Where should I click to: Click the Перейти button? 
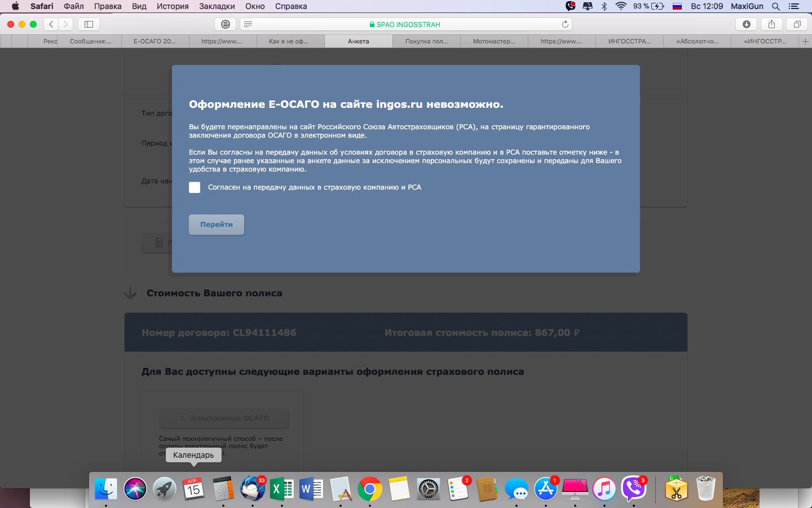(217, 225)
